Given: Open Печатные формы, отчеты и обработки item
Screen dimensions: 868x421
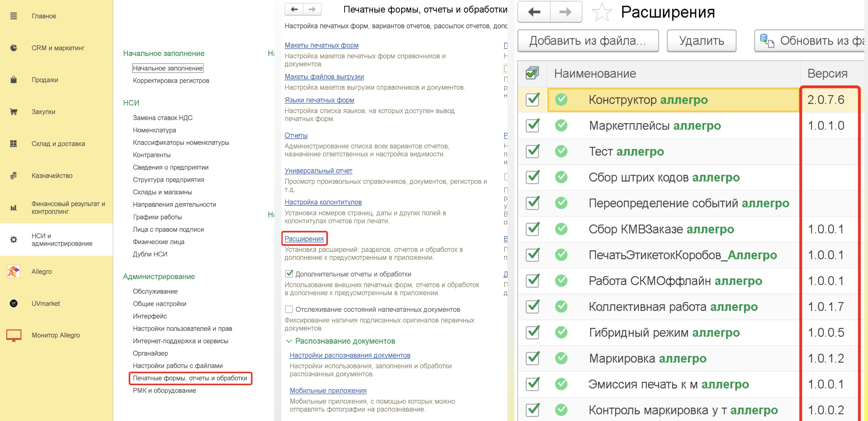Looking at the screenshot, I should click(190, 378).
